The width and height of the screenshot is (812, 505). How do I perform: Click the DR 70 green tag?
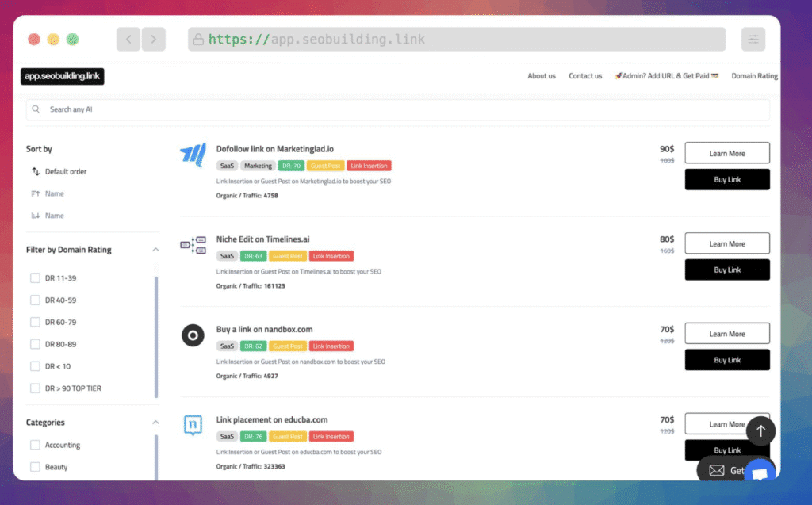[291, 166]
